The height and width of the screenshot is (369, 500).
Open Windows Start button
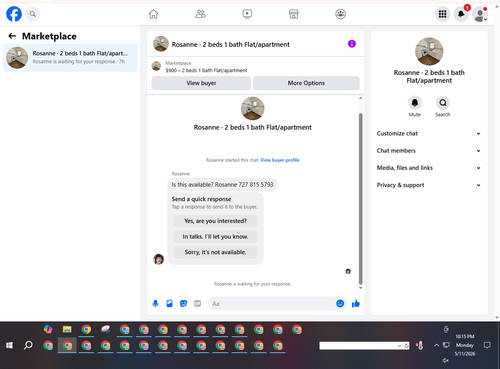(9, 345)
